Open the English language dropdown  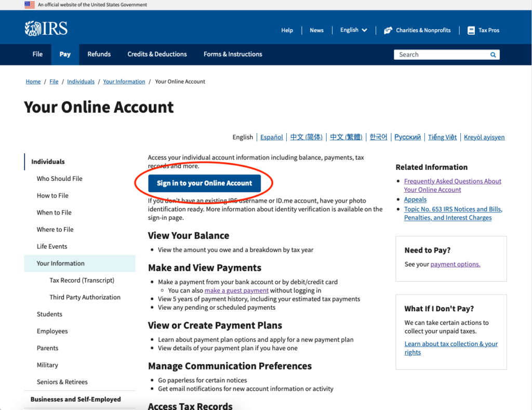coord(353,30)
